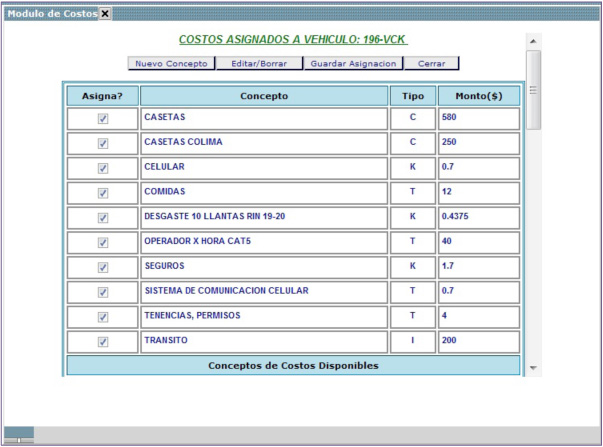Select TENENCIAS, PERMISOS concept cell

click(x=264, y=317)
